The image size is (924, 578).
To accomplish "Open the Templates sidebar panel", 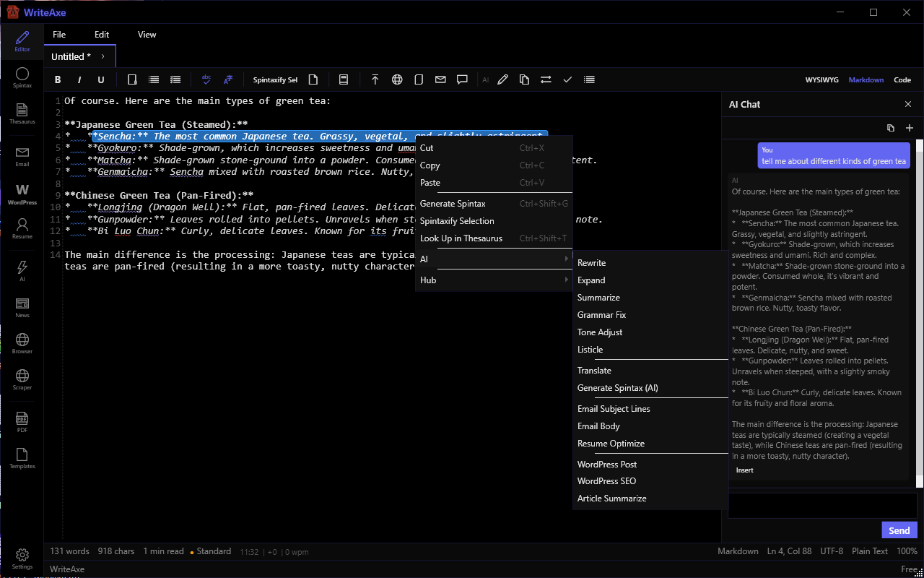I will point(22,457).
